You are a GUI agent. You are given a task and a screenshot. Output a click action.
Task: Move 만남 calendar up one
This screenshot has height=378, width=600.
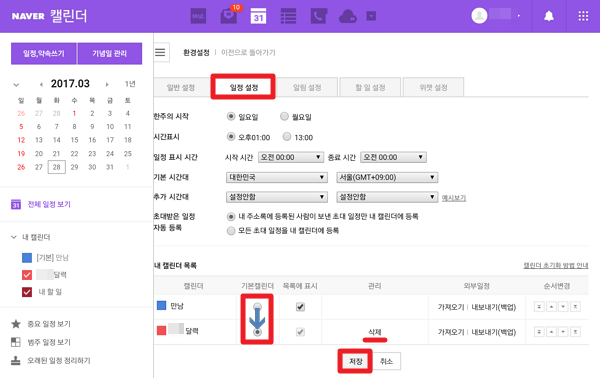pyautogui.click(x=551, y=306)
